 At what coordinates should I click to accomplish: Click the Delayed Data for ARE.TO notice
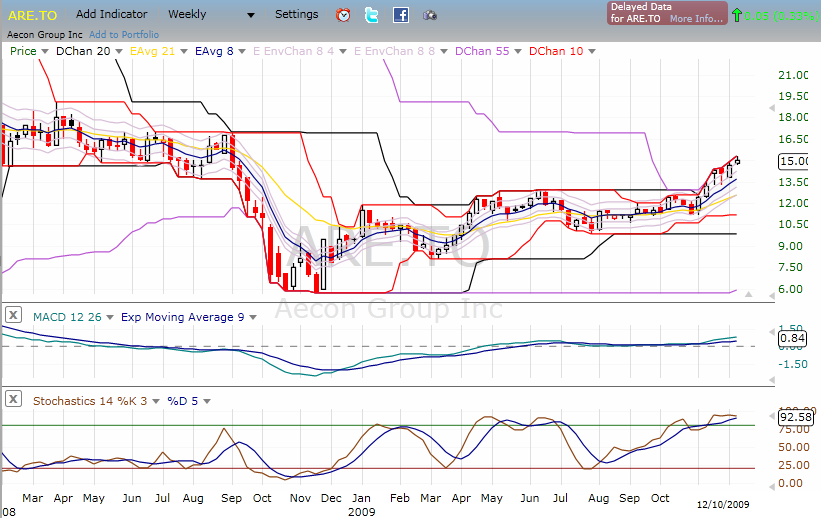[x=668, y=13]
